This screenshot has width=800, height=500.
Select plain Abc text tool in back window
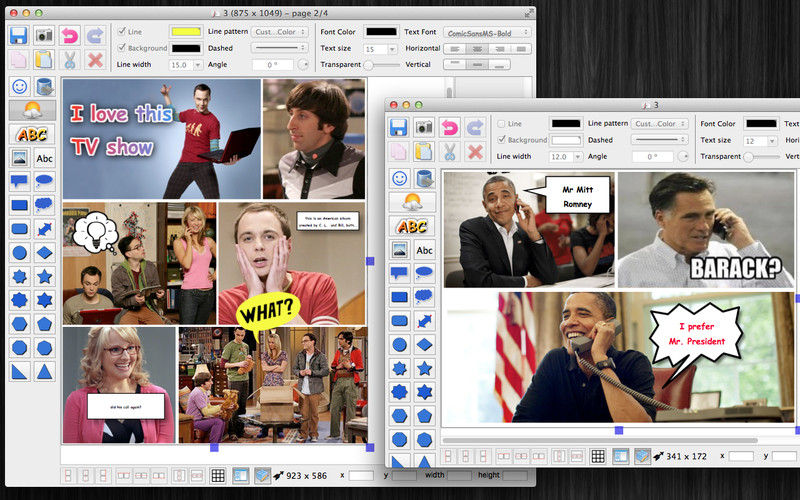coord(44,158)
